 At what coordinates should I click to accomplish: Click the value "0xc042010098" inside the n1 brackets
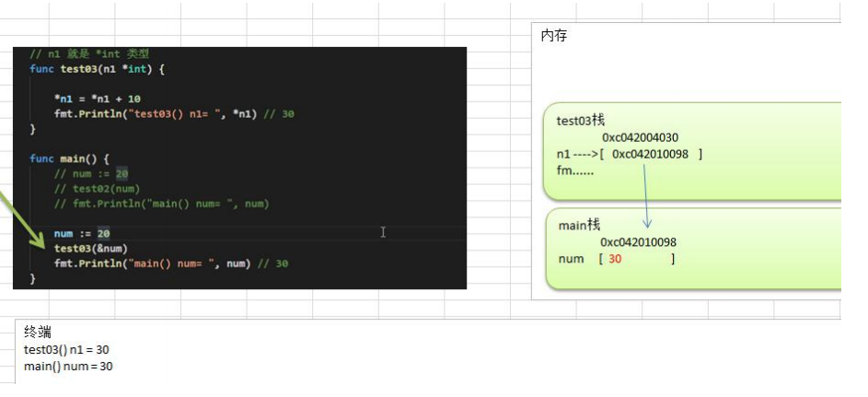tap(651, 155)
